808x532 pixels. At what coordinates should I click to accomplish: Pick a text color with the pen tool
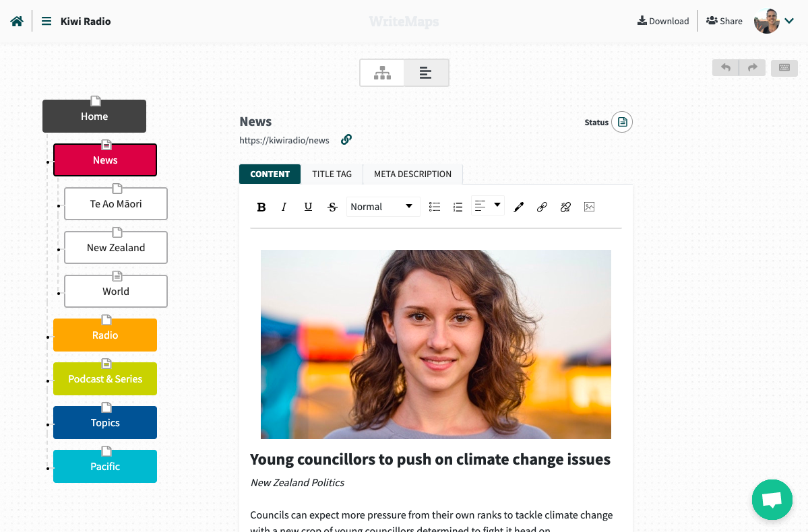point(518,207)
